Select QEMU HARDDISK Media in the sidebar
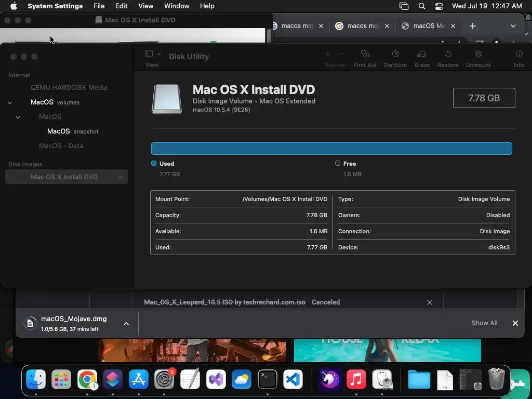The image size is (532, 399). click(x=69, y=87)
